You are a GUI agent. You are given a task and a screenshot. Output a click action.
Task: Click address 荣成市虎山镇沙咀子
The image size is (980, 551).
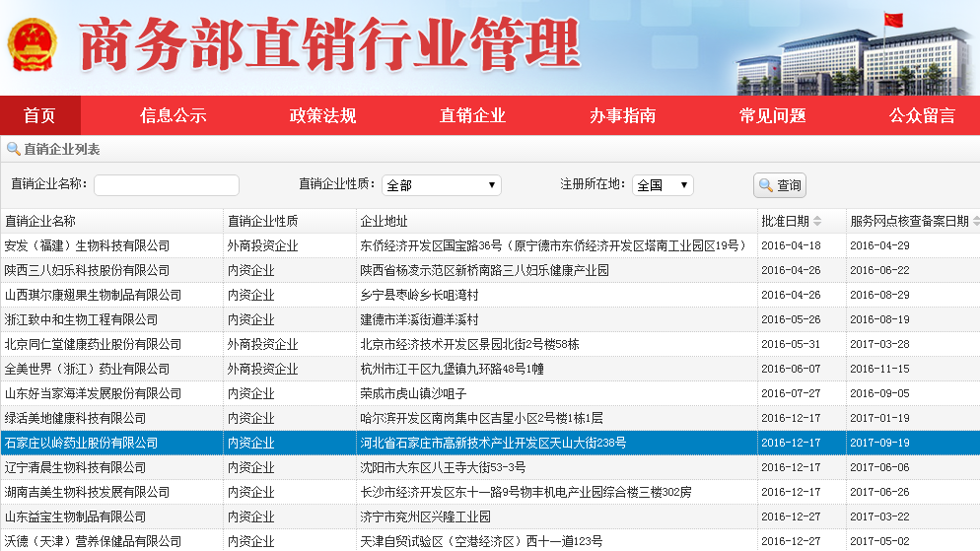413,393
